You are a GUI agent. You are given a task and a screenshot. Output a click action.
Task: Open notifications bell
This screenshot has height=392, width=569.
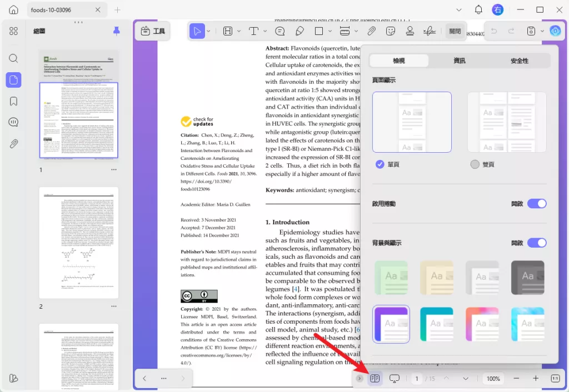click(x=478, y=10)
